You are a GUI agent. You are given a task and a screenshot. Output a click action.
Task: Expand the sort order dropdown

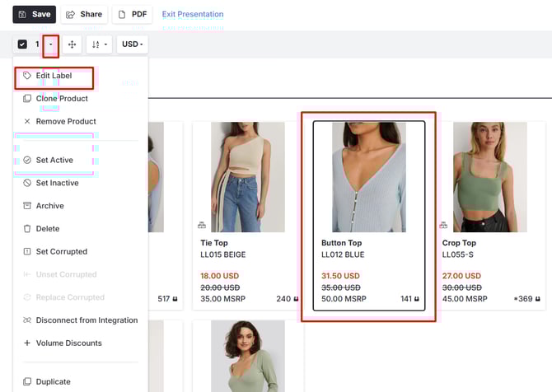[99, 44]
